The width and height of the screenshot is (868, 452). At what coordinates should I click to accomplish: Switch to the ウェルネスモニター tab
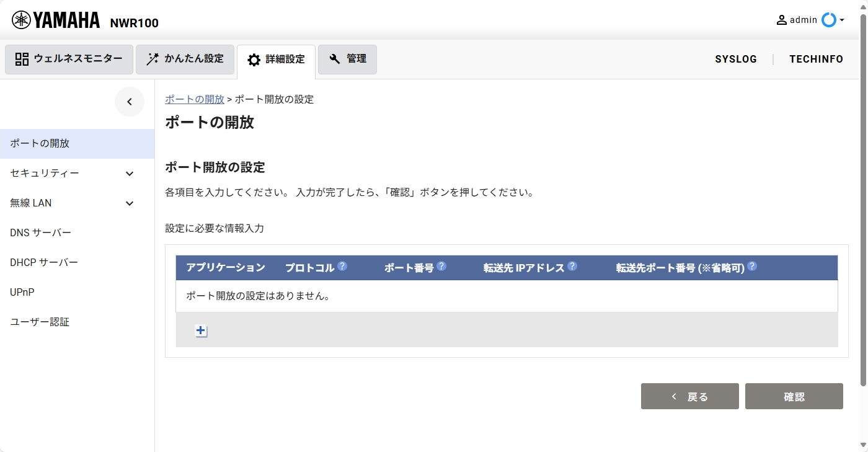tap(69, 60)
